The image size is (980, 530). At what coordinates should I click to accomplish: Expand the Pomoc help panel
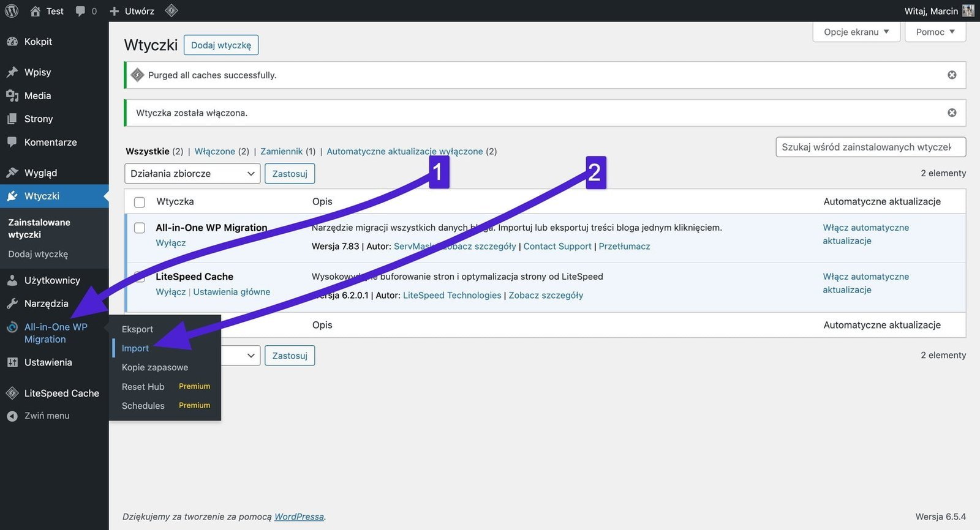point(935,32)
